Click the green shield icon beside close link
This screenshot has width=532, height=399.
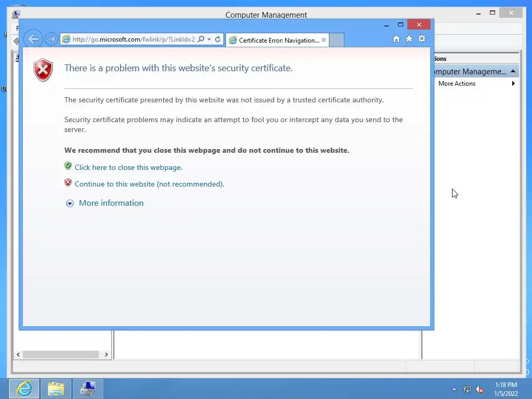point(68,166)
